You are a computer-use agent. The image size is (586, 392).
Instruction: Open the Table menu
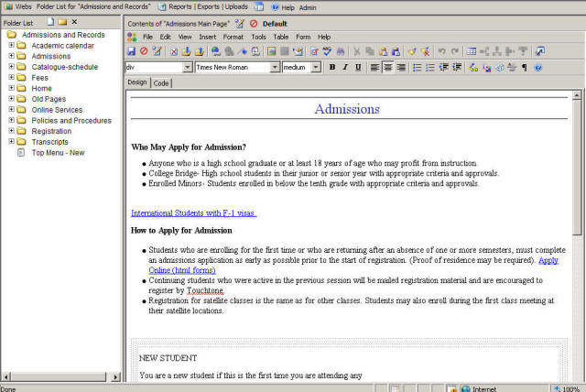pyautogui.click(x=281, y=37)
